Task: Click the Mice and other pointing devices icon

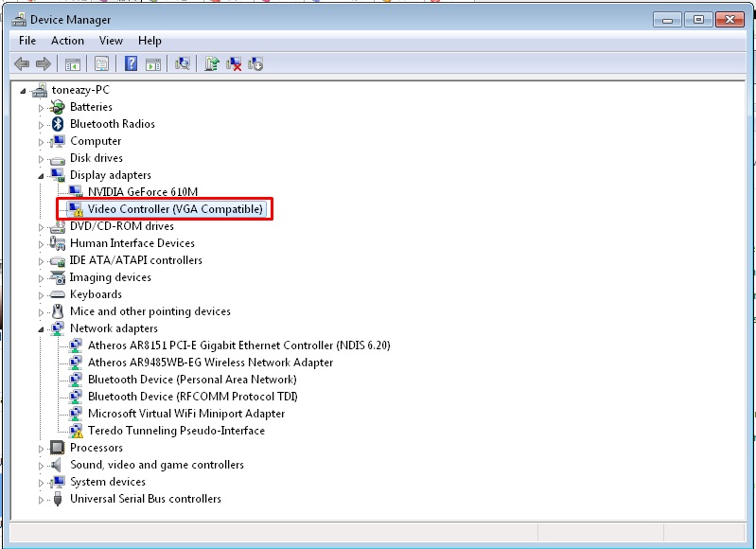Action: coord(58,311)
